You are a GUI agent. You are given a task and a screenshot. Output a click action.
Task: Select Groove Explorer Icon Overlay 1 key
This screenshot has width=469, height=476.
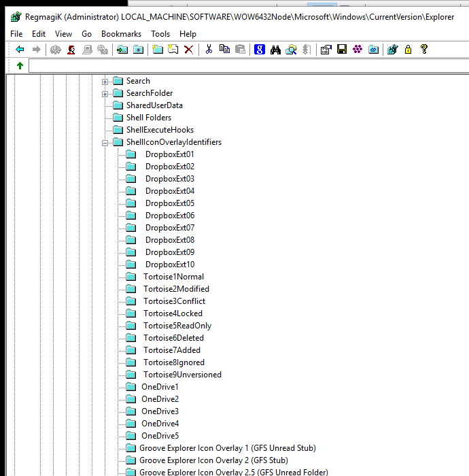coord(228,448)
